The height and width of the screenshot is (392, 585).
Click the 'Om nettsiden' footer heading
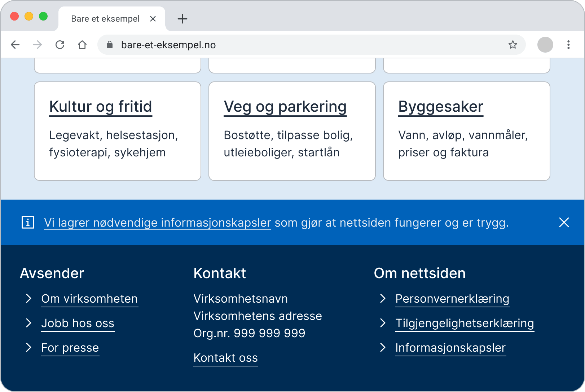click(x=420, y=273)
